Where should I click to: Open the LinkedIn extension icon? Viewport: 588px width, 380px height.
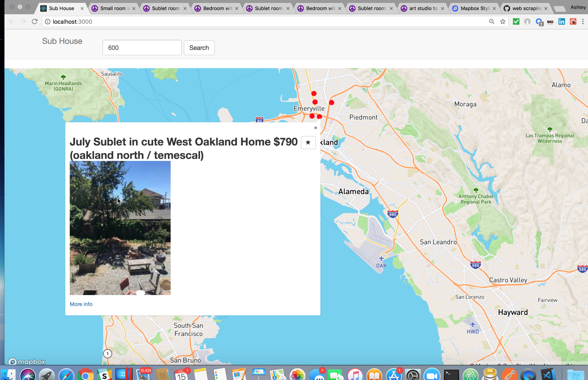562,22
